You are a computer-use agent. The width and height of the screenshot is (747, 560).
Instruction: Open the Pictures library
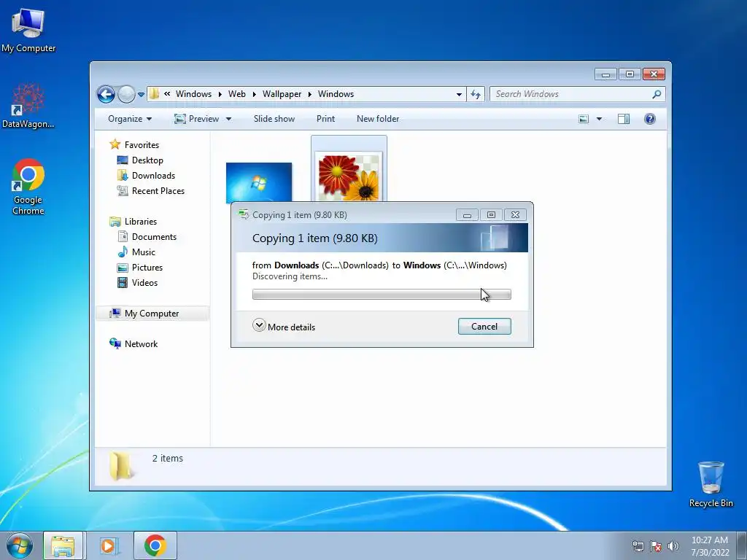click(147, 268)
